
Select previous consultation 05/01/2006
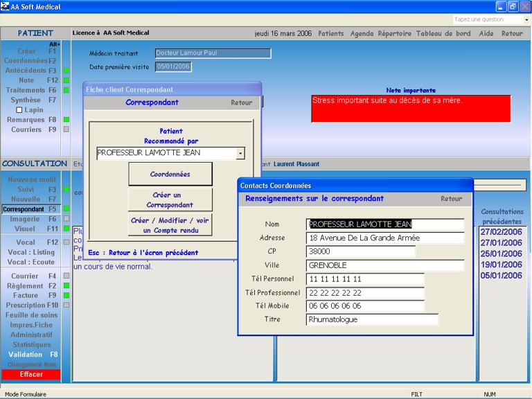(x=501, y=275)
